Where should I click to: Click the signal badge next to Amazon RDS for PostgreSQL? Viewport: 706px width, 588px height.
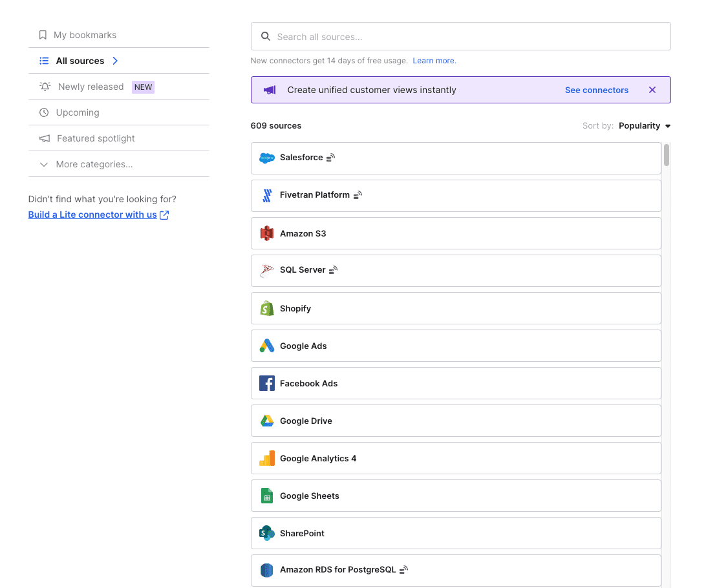click(x=404, y=569)
